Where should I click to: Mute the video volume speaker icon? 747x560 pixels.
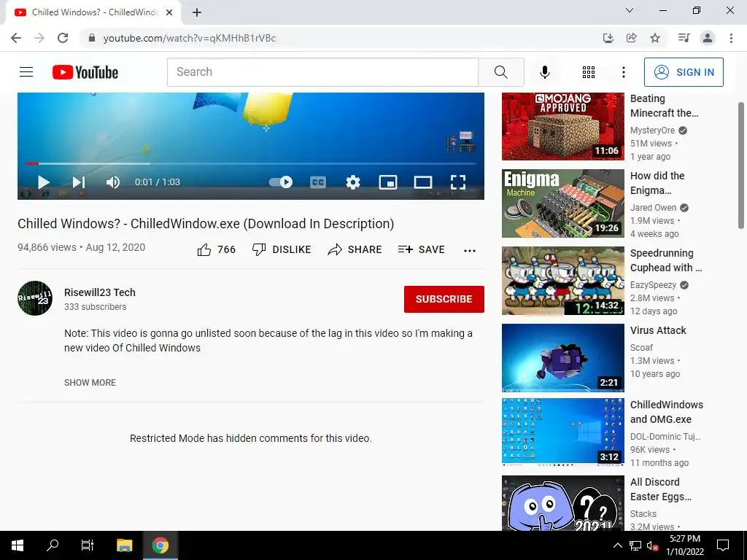[113, 182]
